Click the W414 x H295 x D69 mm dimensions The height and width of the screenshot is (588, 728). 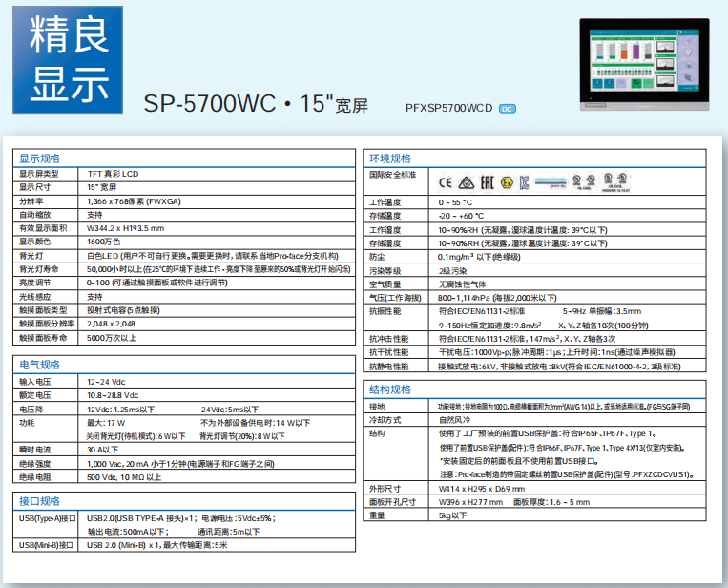[482, 489]
